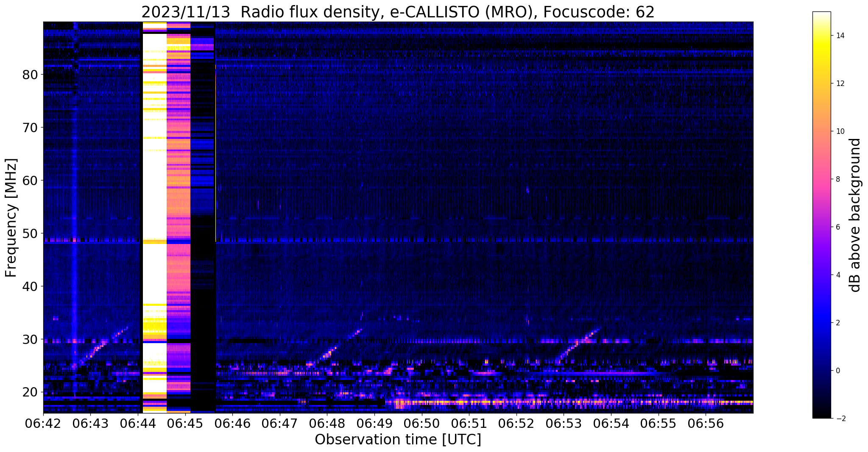Click the 06:44 time tick label
The image size is (868, 452).
138,423
